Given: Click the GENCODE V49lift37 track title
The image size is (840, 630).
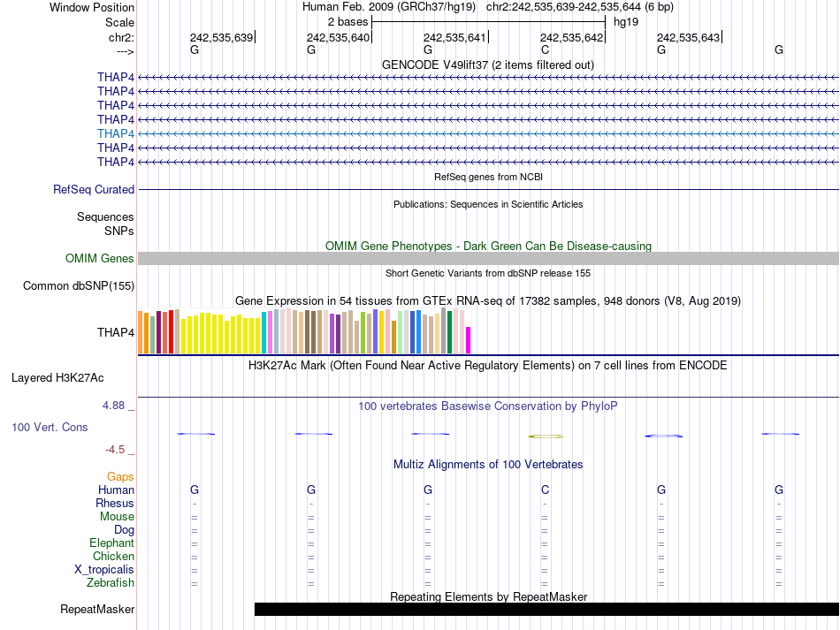Looking at the screenshot, I should (x=488, y=65).
